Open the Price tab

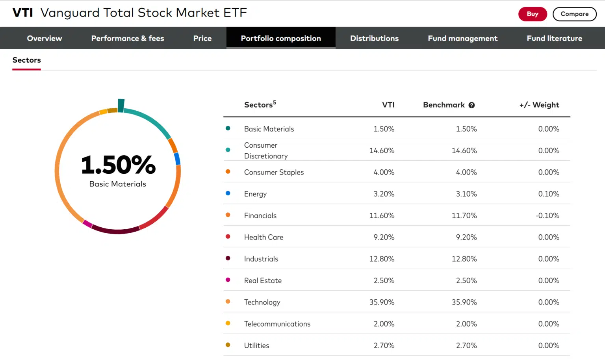pos(202,38)
